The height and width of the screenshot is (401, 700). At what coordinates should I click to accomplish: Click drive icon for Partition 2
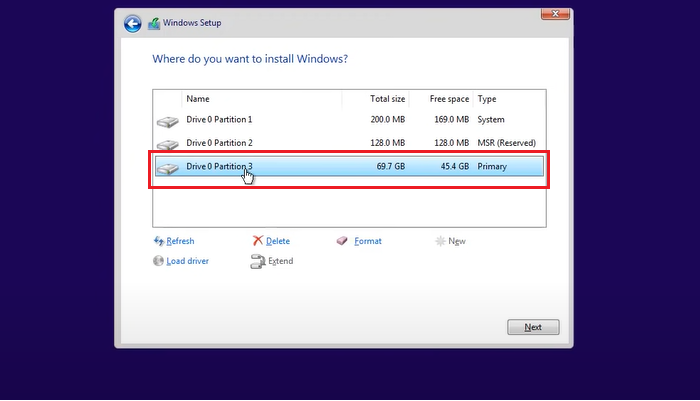point(167,144)
